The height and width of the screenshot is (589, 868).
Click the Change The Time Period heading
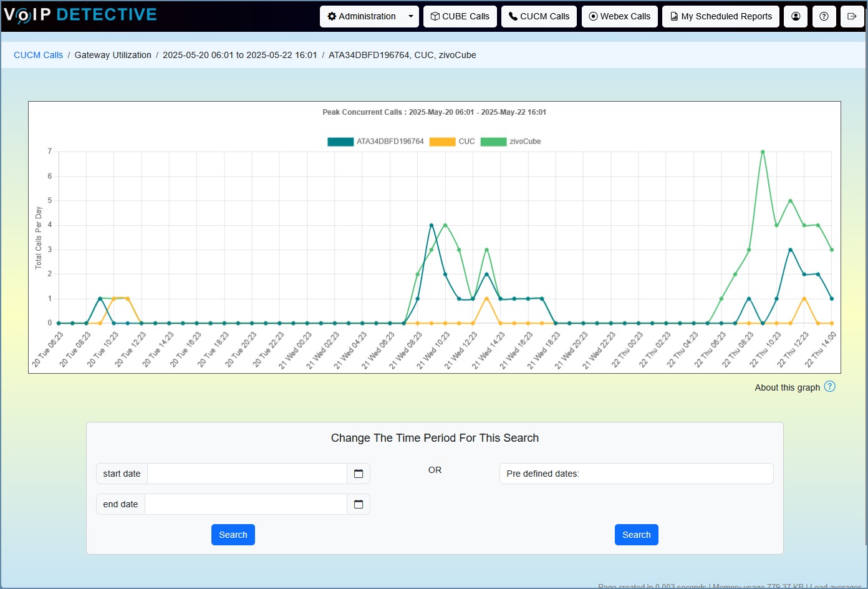[x=435, y=438]
